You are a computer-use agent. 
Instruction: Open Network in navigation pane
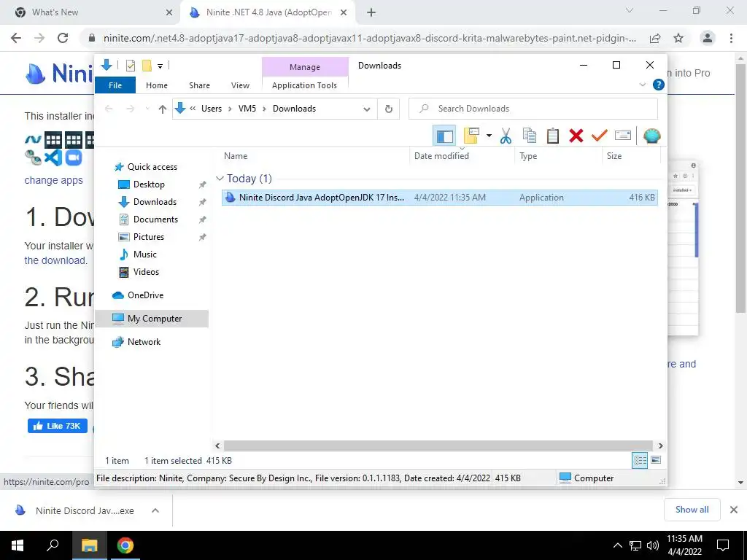(144, 342)
